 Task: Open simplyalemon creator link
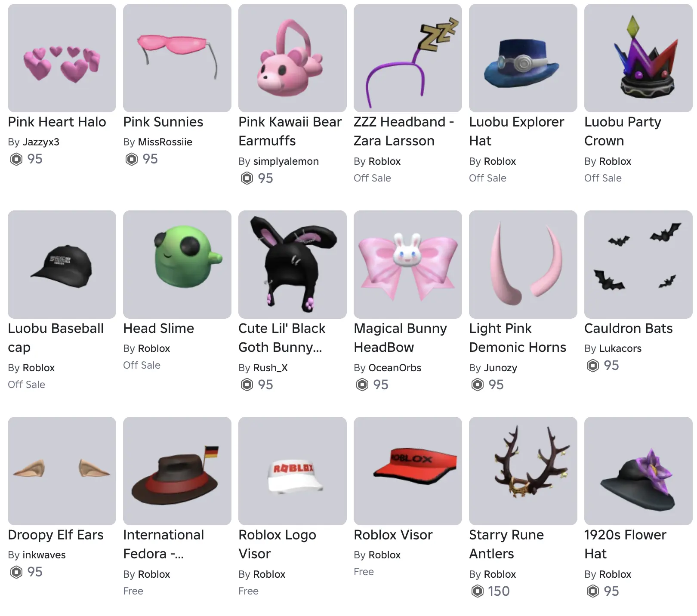click(x=286, y=161)
